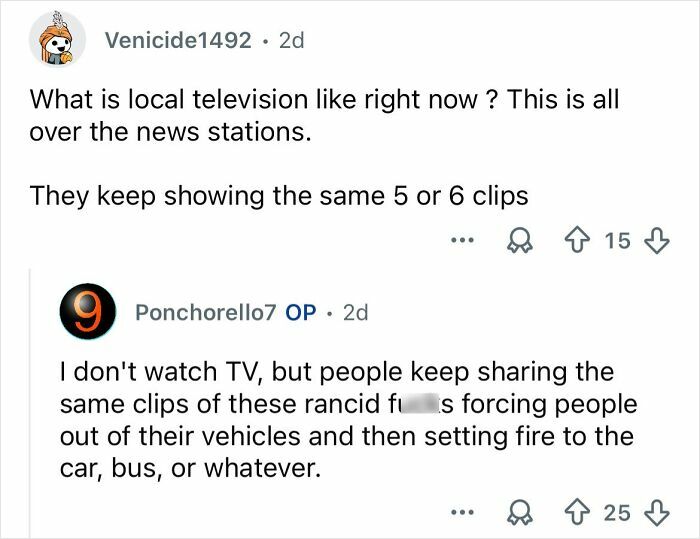
Task: Open Venicide1492's user profile link
Action: click(178, 41)
